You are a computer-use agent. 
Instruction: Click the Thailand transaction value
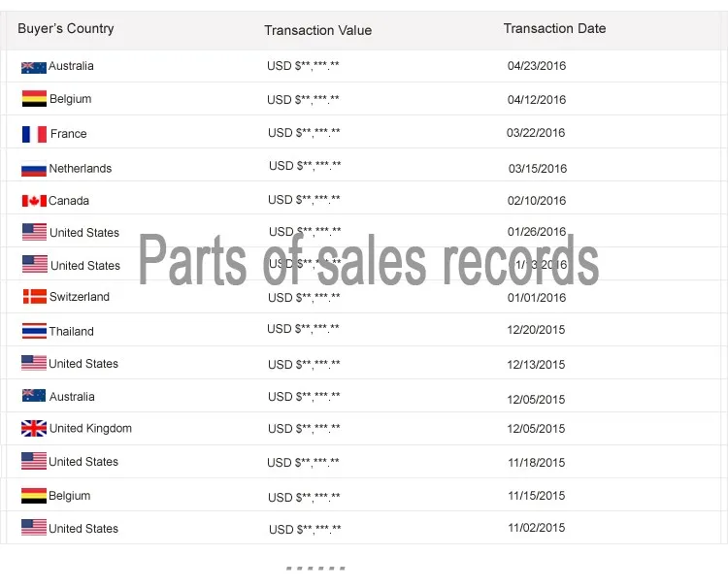click(x=303, y=329)
